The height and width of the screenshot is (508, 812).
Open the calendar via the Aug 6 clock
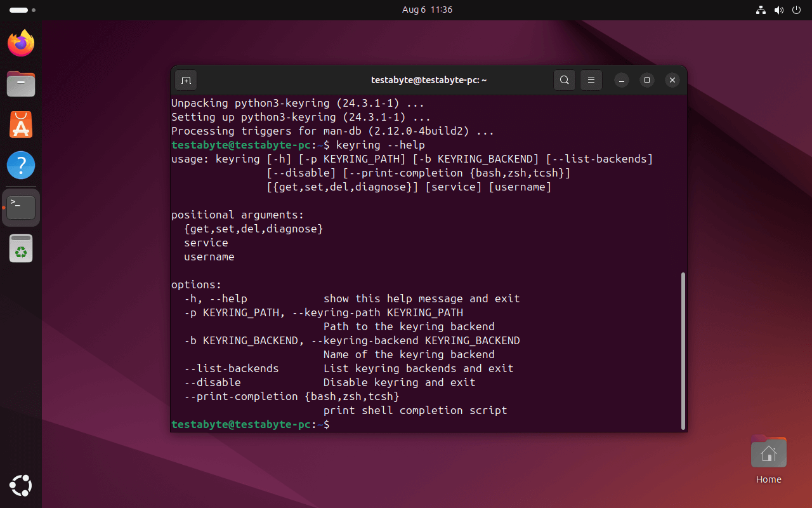pyautogui.click(x=427, y=10)
